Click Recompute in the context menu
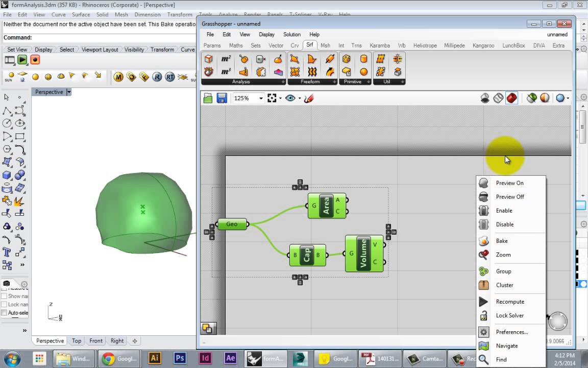 [511, 302]
